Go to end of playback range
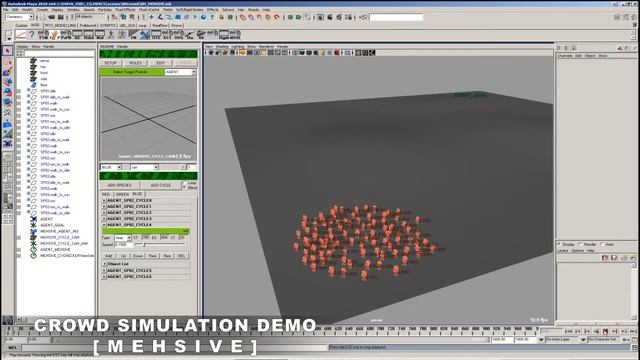Screen dimensions: 640x360 tap(633, 331)
